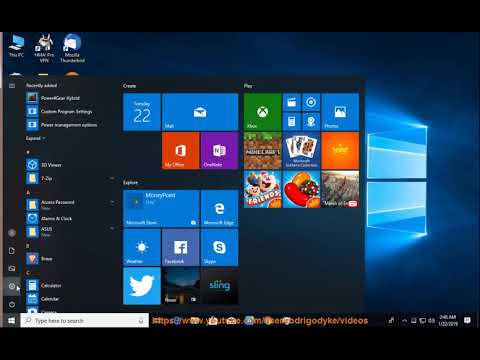Open the Calendar tile showing 22
Screen dimensions: 480x360
pyautogui.click(x=142, y=112)
